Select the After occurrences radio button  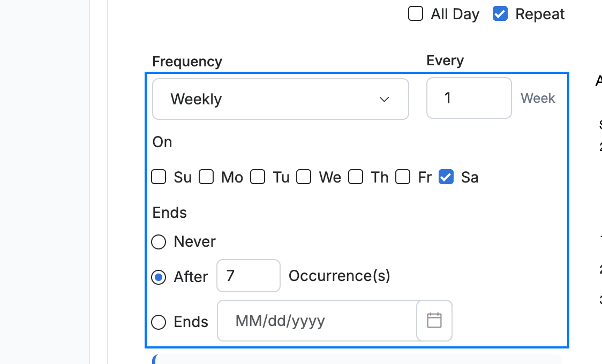159,277
